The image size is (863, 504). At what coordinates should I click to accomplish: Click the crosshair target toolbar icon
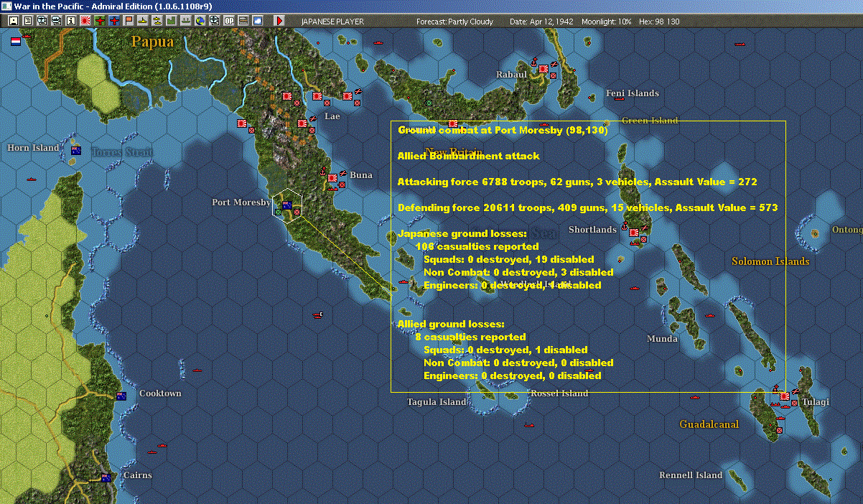(214, 22)
